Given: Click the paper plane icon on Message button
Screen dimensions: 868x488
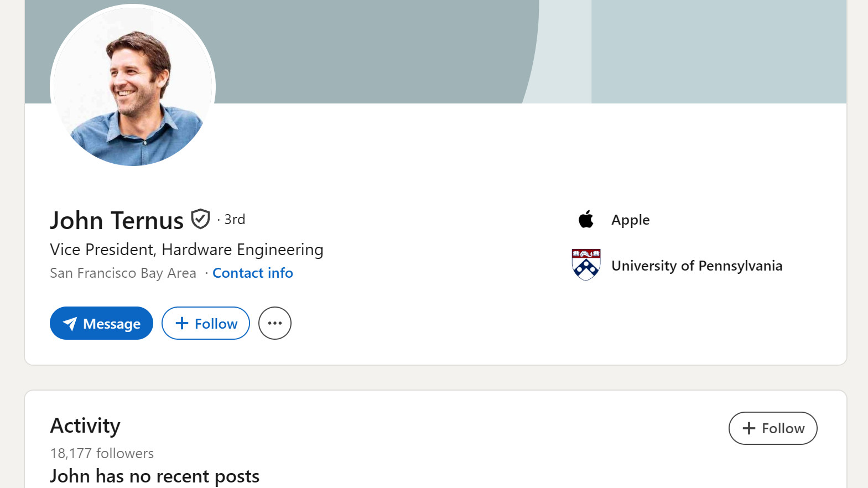Looking at the screenshot, I should click(x=69, y=323).
